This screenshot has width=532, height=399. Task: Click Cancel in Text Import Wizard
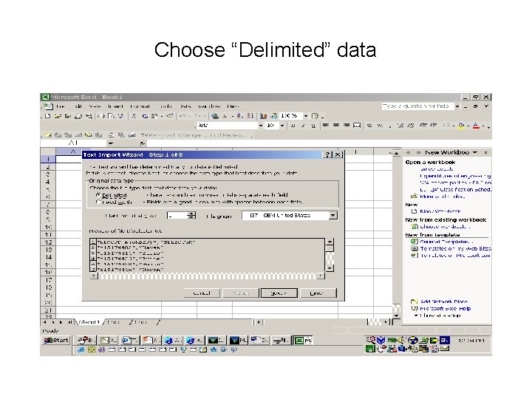[x=202, y=293]
